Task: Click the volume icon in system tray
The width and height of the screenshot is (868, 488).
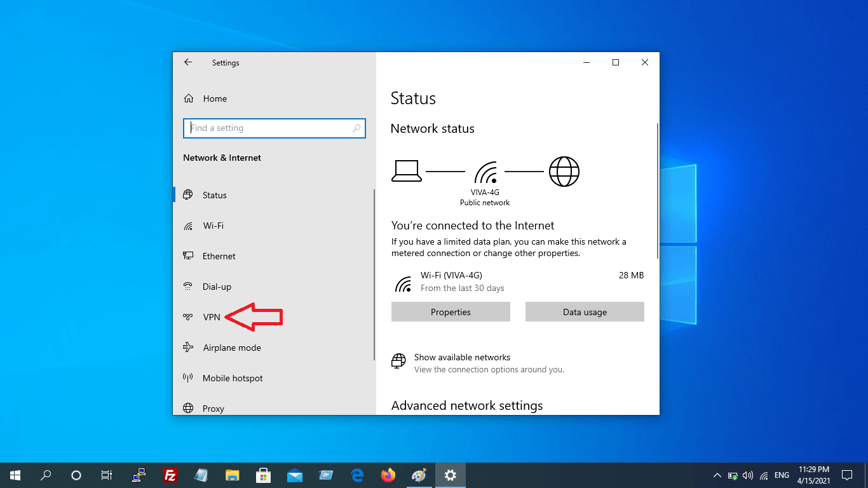Action: [x=748, y=475]
